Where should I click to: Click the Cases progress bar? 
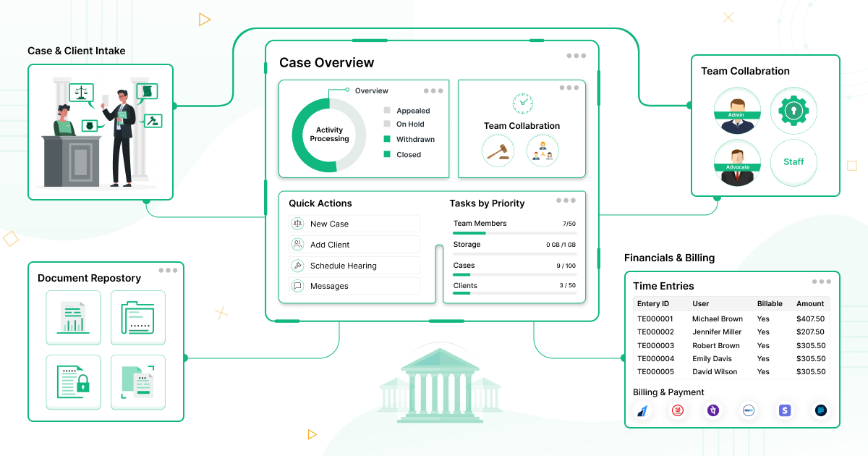coord(514,275)
